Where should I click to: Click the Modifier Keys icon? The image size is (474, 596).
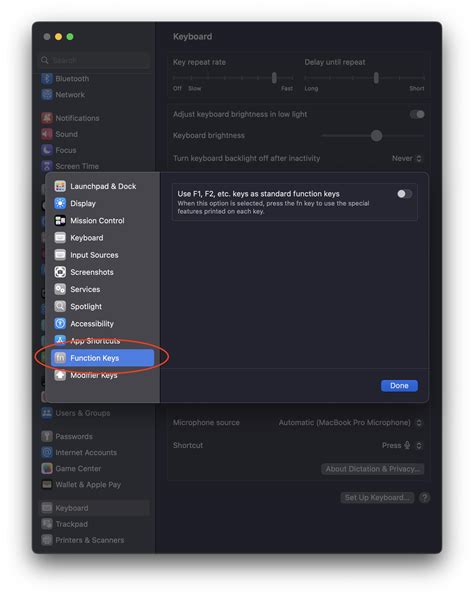tap(60, 375)
